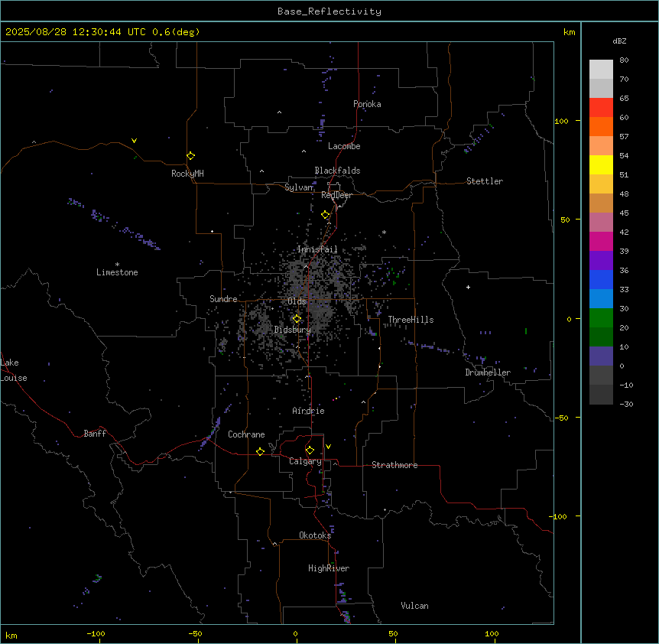Select the Innisfail label

click(x=317, y=249)
